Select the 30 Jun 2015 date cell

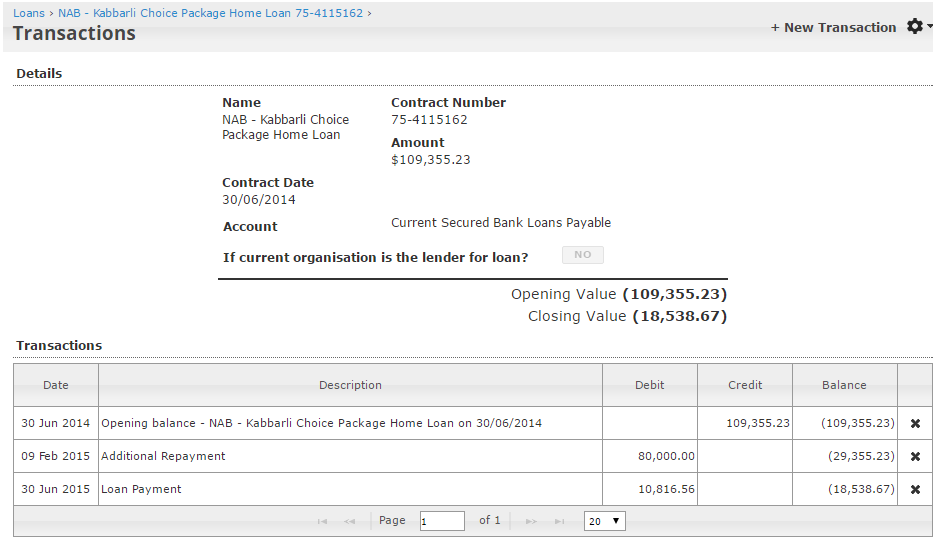click(55, 489)
